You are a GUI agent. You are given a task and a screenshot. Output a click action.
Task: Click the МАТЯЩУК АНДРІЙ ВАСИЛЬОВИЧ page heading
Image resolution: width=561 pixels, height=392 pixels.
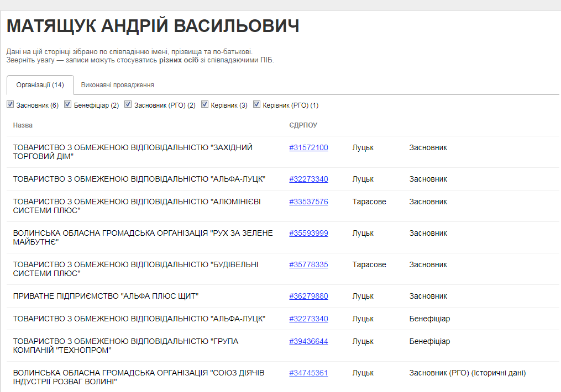point(153,26)
